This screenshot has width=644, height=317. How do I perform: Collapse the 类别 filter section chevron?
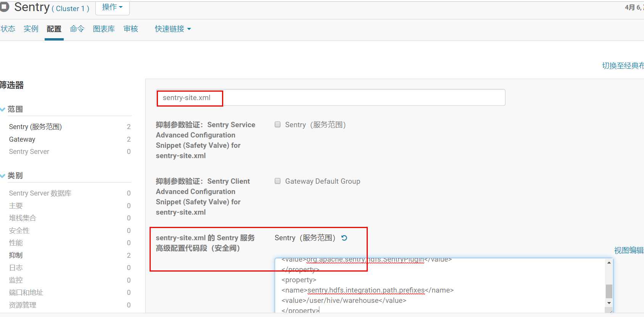pyautogui.click(x=3, y=176)
